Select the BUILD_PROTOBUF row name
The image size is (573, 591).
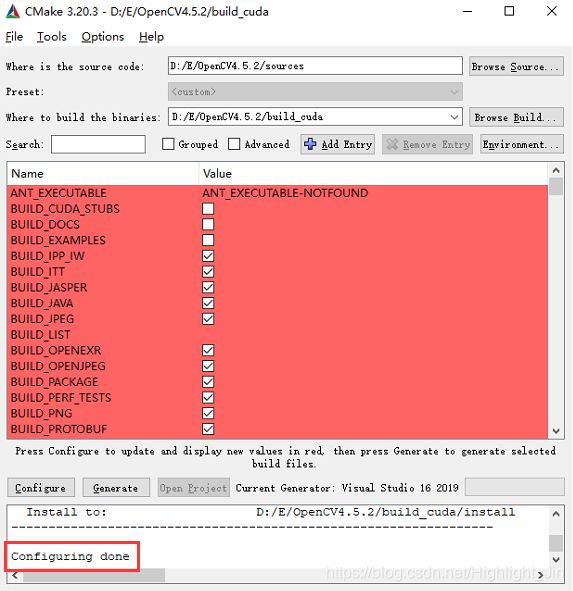click(x=59, y=429)
